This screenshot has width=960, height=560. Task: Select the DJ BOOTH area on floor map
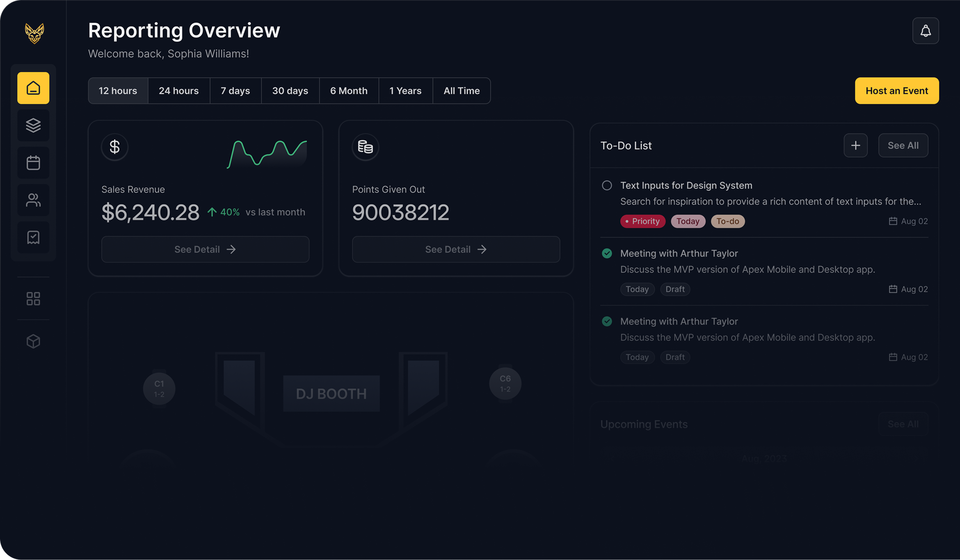[x=331, y=394]
